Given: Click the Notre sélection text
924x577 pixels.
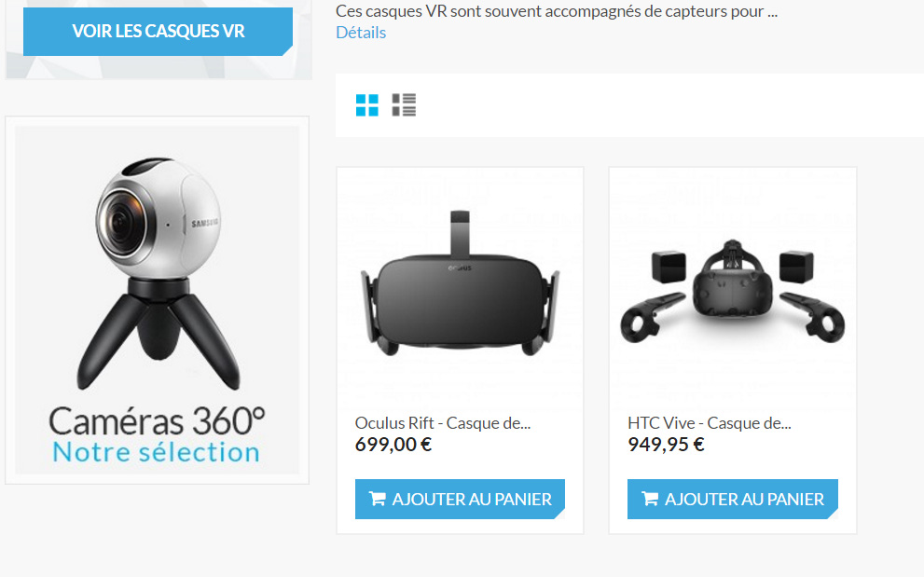Looking at the screenshot, I should pos(156,453).
